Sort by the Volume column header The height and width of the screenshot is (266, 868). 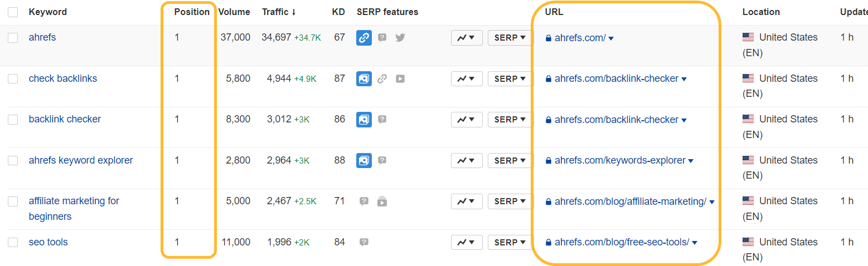(234, 12)
